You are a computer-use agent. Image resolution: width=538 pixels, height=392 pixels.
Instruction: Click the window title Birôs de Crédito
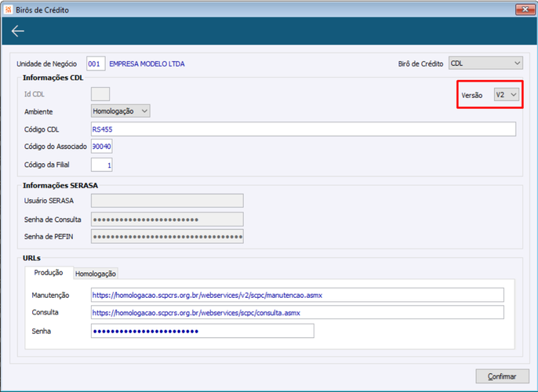pos(42,10)
